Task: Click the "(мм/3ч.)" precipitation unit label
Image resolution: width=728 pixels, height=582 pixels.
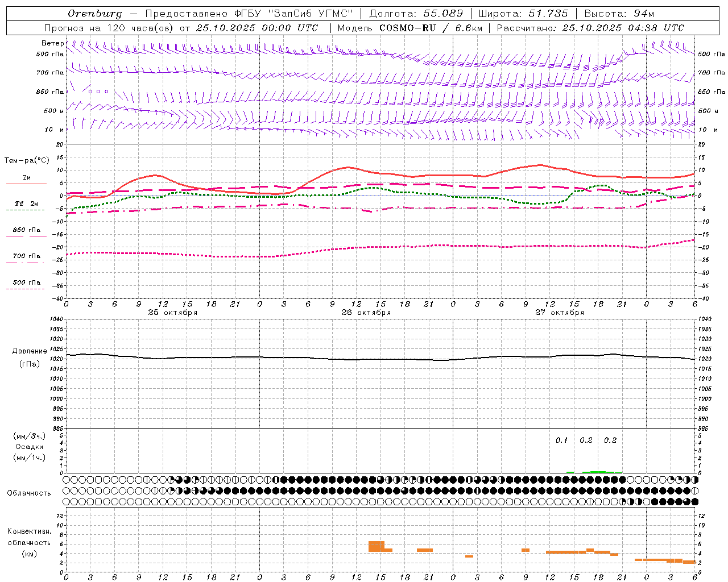Action: pyautogui.click(x=30, y=436)
